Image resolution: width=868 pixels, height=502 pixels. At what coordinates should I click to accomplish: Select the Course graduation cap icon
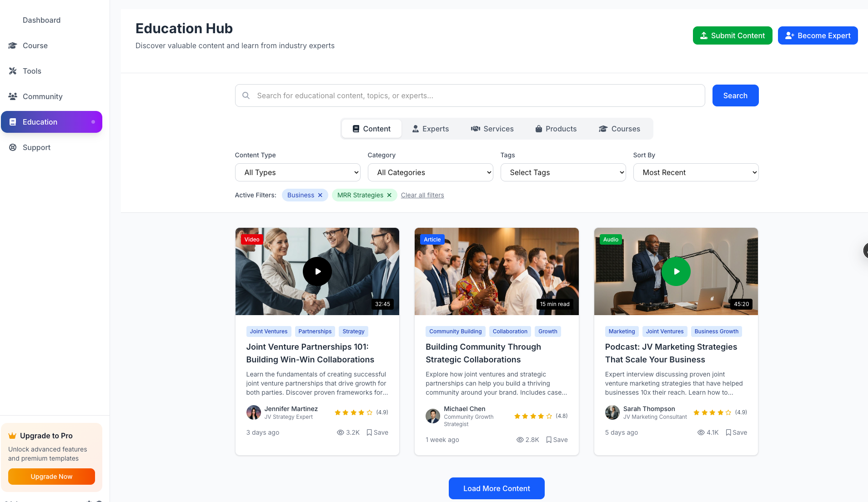click(12, 45)
